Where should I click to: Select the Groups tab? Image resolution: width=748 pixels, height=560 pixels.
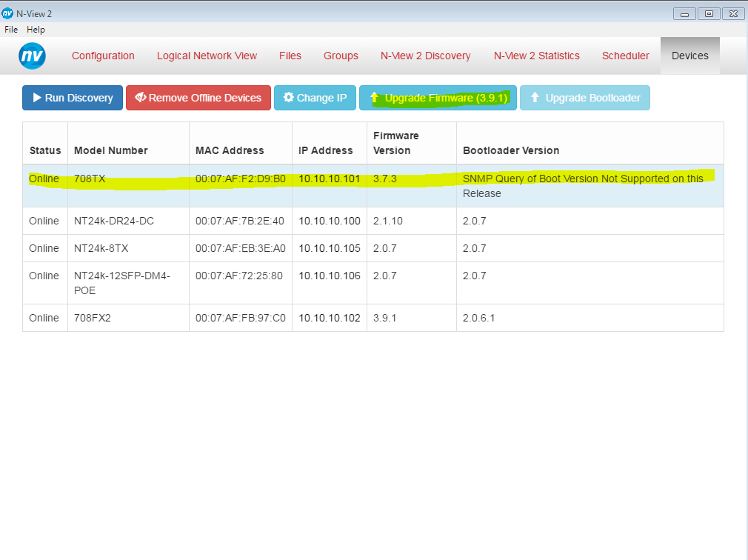coord(341,56)
